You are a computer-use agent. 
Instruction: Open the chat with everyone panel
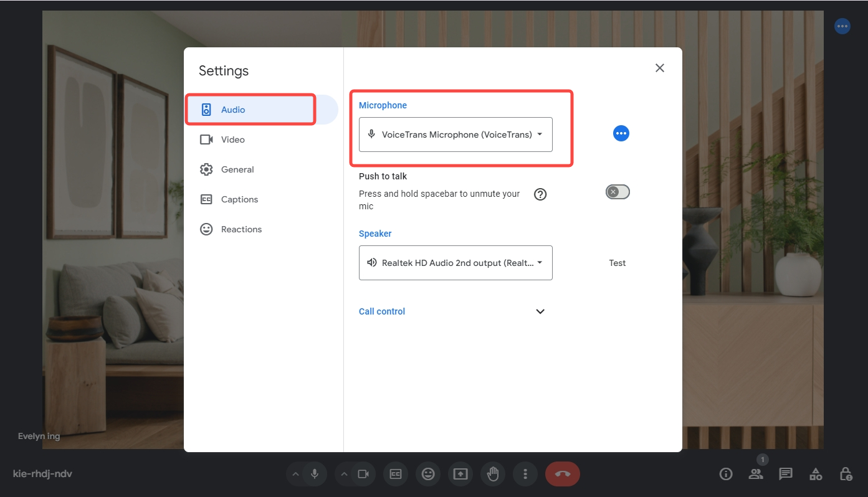786,474
